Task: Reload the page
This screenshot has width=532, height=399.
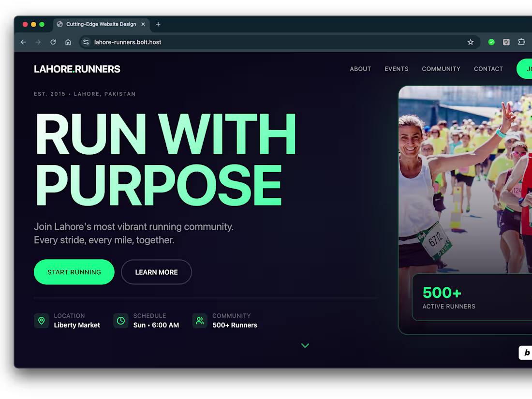Action: click(53, 42)
